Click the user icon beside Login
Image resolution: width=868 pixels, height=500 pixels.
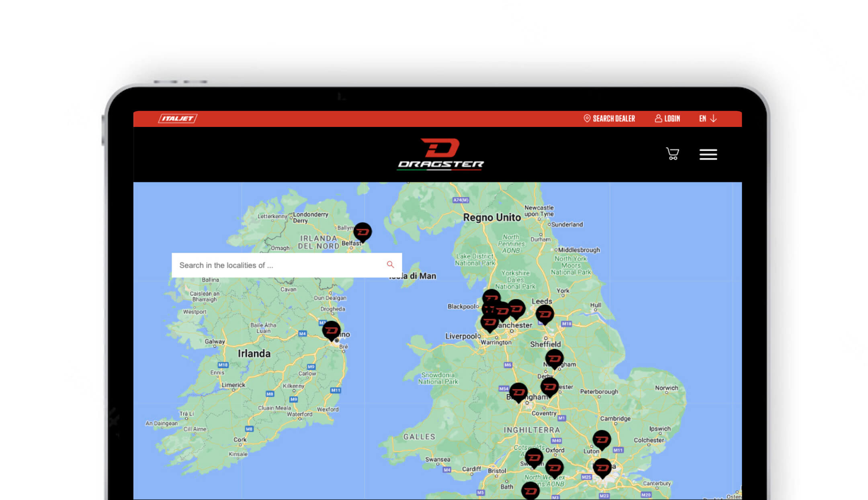[658, 118]
